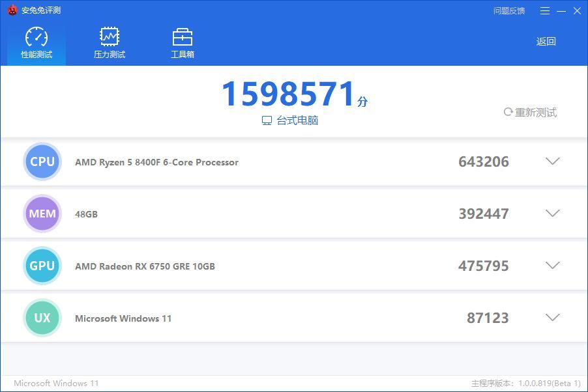588x392 pixels.
Task: Click the version text 1.0.0.819(Beta 1)
Action: pos(550,383)
